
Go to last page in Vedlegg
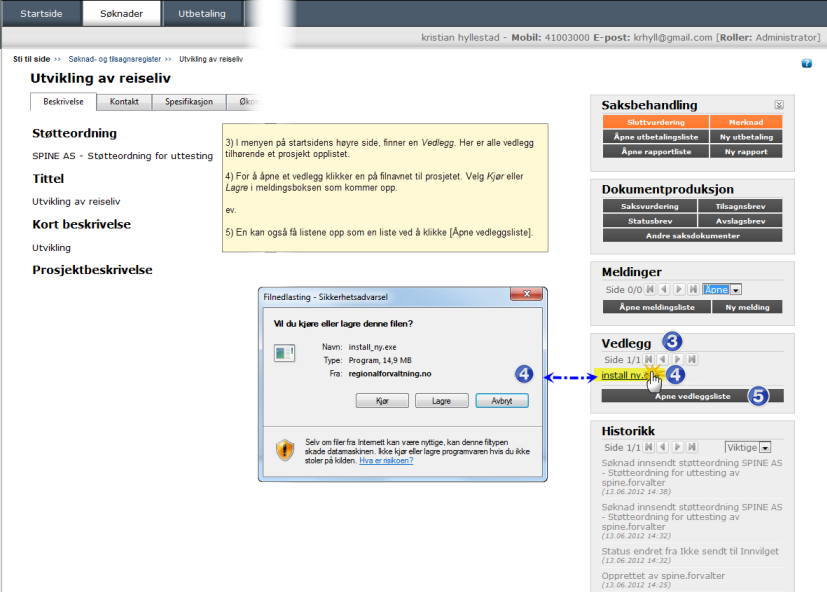(x=692, y=359)
